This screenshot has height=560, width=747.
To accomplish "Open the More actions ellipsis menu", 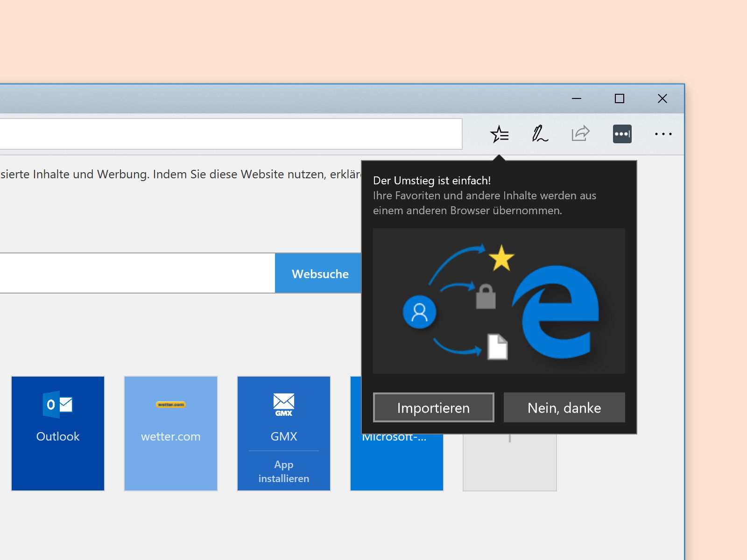I will click(663, 134).
